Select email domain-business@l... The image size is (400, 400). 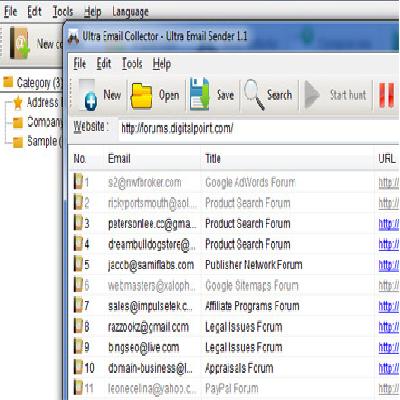click(x=150, y=368)
